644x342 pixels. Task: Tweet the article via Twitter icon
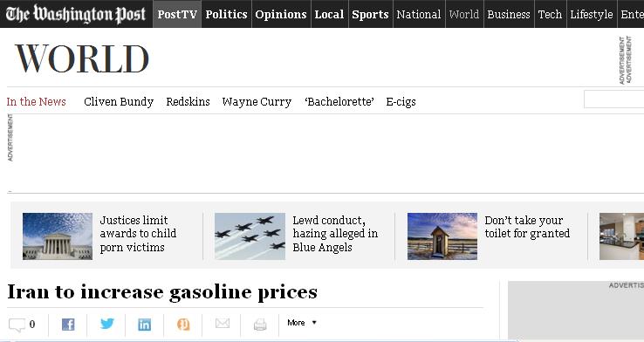pyautogui.click(x=106, y=324)
